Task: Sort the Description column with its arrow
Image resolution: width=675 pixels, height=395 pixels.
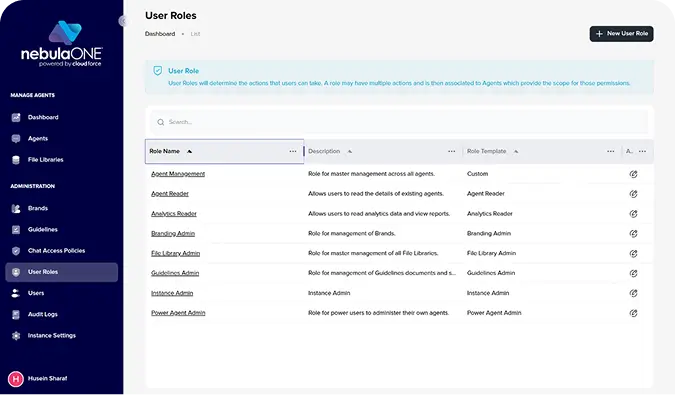Action: coord(350,151)
